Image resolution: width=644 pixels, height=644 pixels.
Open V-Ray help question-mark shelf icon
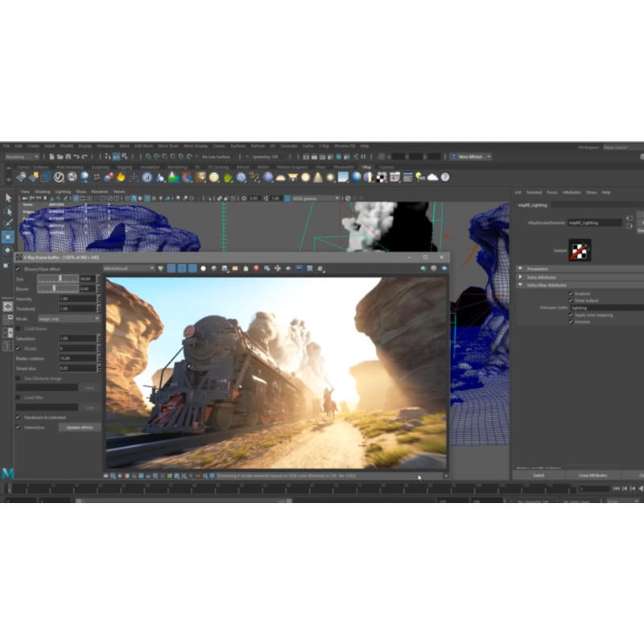pyautogui.click(x=445, y=177)
